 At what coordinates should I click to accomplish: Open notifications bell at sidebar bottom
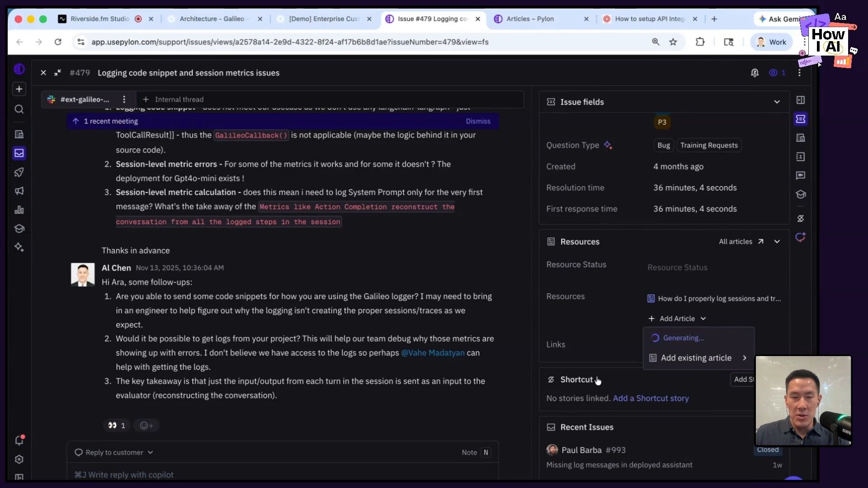[19, 440]
